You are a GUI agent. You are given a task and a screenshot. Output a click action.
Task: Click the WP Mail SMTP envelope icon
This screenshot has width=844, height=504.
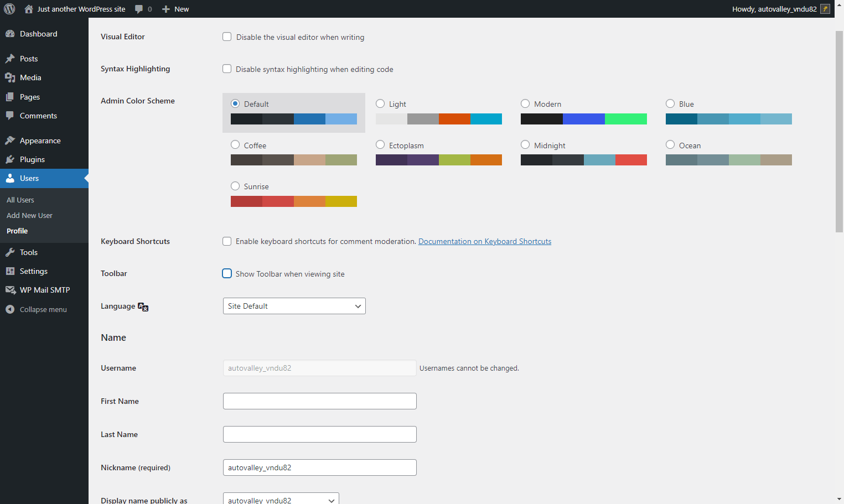tap(10, 290)
